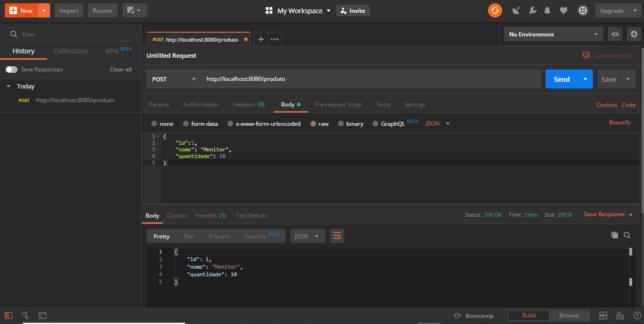This screenshot has width=644, height=324.
Task: Open the request Settings tab
Action: point(415,105)
